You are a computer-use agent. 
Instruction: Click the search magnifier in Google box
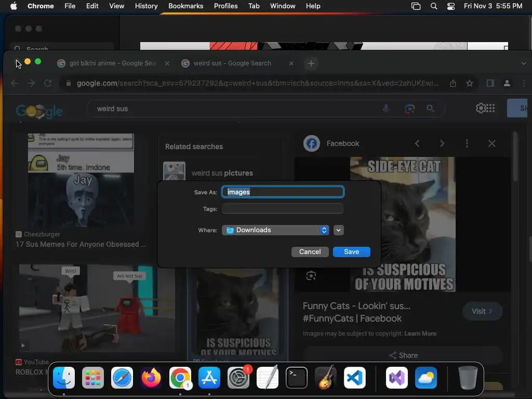pos(430,109)
